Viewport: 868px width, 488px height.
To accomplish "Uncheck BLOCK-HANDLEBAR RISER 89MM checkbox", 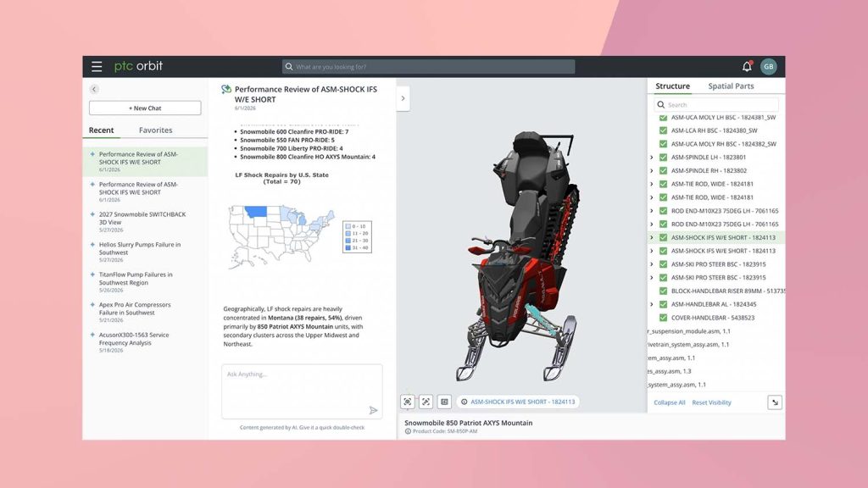I will (x=663, y=291).
